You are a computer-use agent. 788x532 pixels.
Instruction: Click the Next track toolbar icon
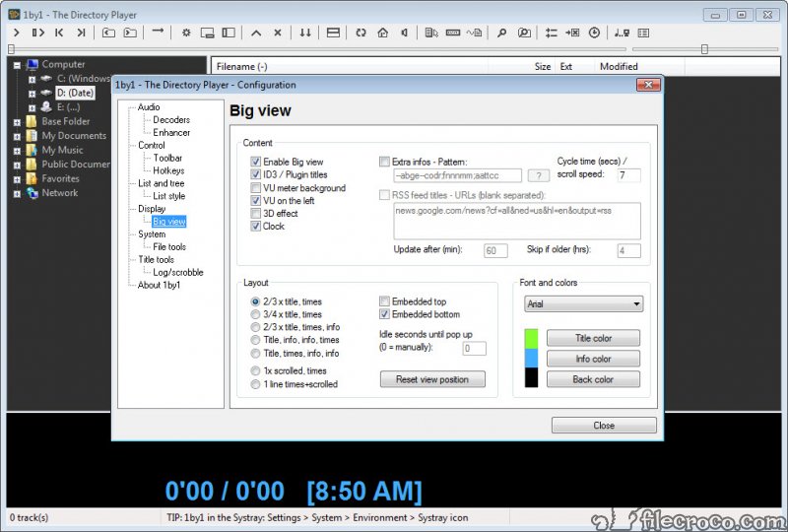click(x=81, y=33)
